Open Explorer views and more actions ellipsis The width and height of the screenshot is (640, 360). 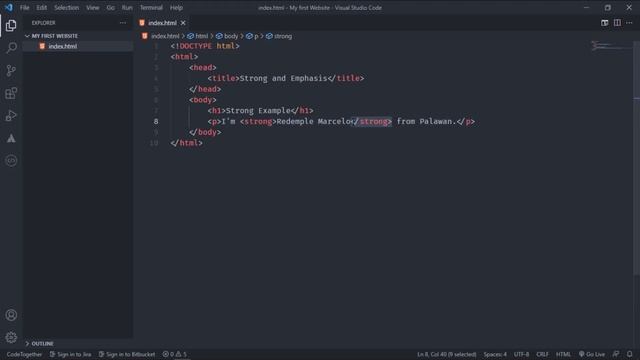(x=123, y=23)
